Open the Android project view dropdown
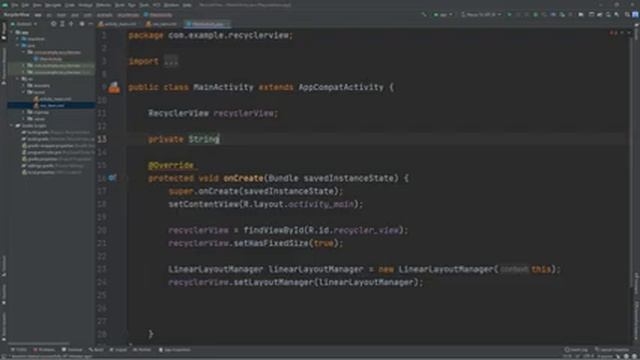640x360 pixels. click(x=24, y=24)
